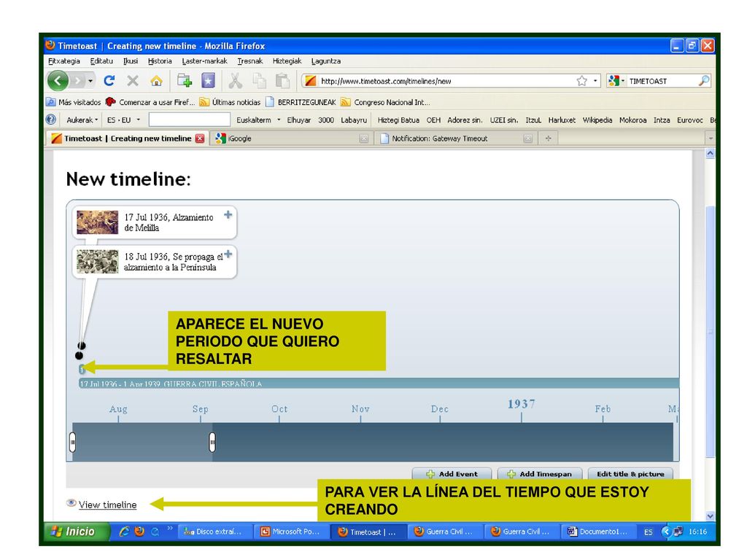Open the Laguntza menu
The height and width of the screenshot is (560, 747).
click(x=326, y=61)
